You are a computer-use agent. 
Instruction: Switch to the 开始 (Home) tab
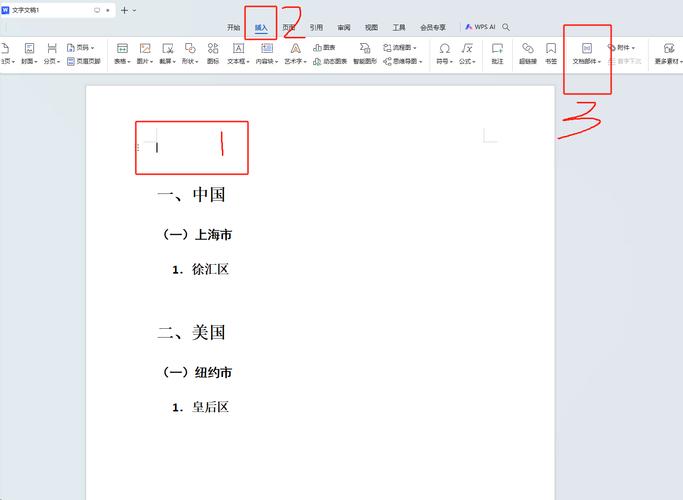point(233,28)
